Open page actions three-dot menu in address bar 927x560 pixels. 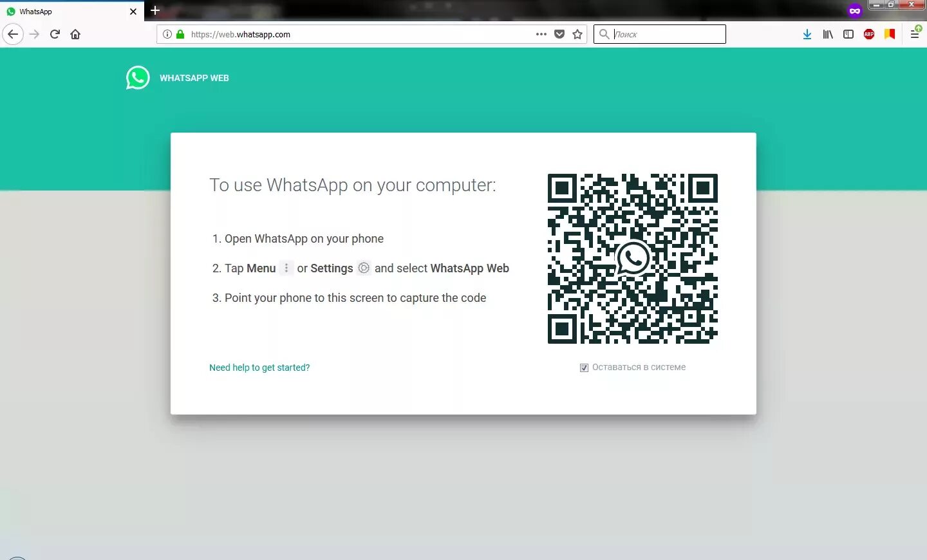541,34
